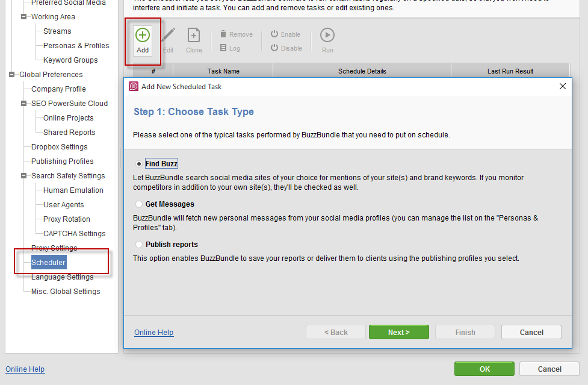588x385 pixels.
Task: Click the green OK button
Action: pyautogui.click(x=484, y=369)
